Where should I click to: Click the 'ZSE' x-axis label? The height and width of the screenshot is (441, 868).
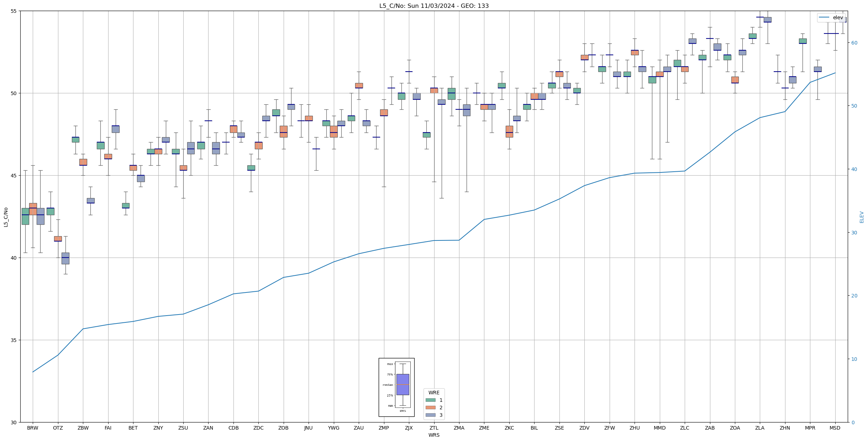[559, 428]
